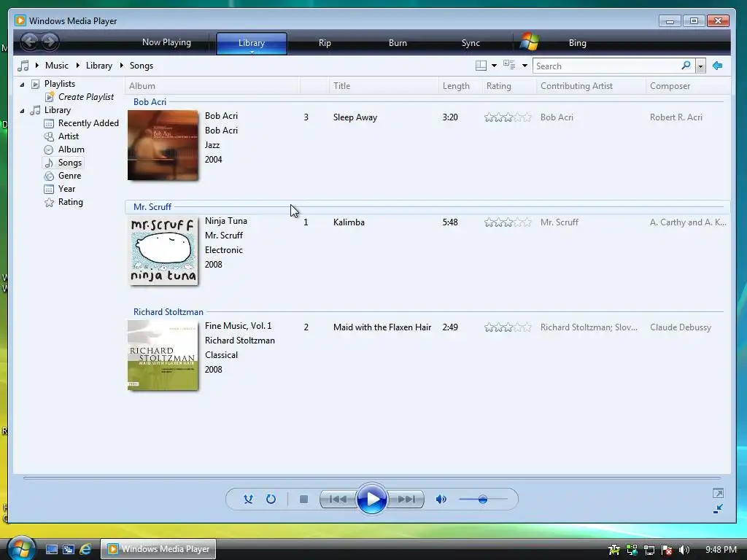Open view options dropdown arrow
The width and height of the screenshot is (747, 560).
pyautogui.click(x=525, y=66)
